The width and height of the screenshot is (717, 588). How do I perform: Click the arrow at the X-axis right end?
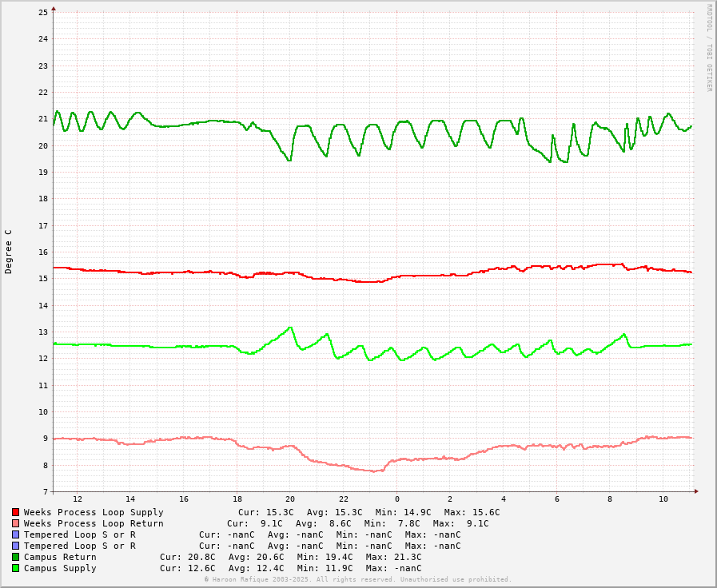pyautogui.click(x=696, y=491)
